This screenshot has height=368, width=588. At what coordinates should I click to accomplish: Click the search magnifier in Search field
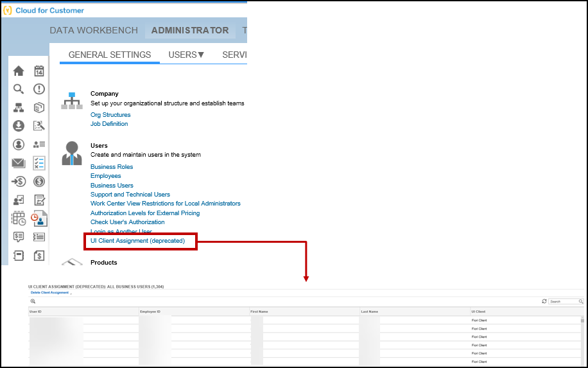coord(580,302)
